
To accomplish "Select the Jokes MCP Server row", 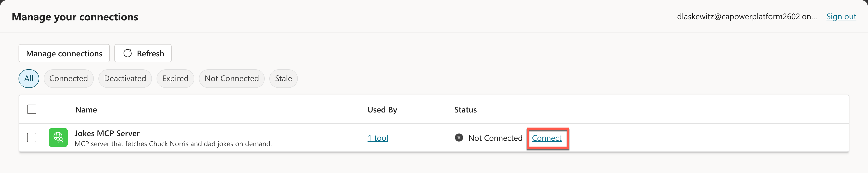I will (x=107, y=133).
